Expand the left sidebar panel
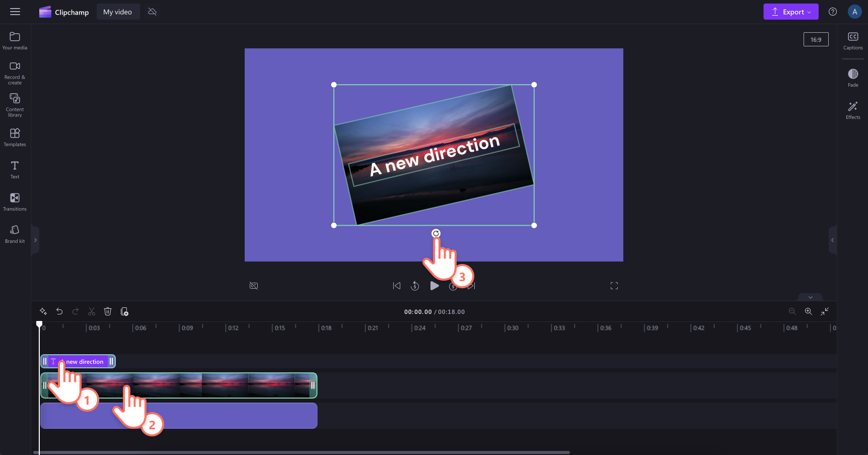The image size is (868, 455). pos(35,240)
